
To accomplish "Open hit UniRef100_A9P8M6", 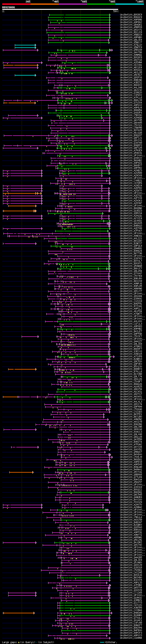I will coord(131,20).
